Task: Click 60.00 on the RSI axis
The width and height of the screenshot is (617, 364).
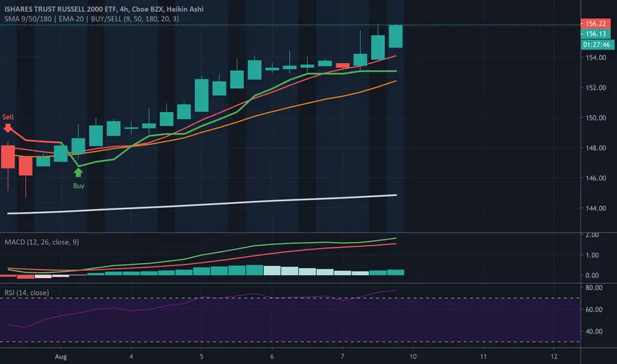Action: pos(594,310)
